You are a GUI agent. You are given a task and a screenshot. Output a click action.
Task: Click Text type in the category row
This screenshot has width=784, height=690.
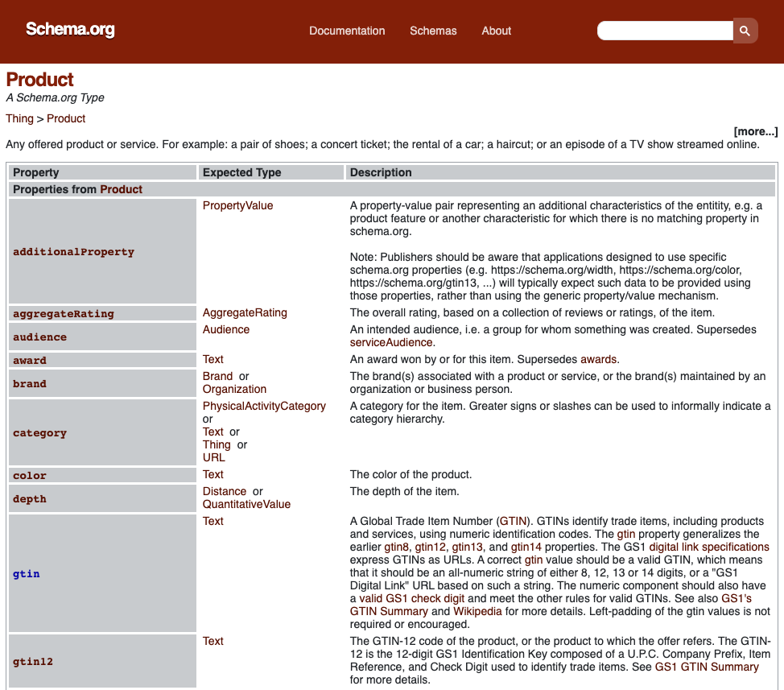[x=213, y=432]
